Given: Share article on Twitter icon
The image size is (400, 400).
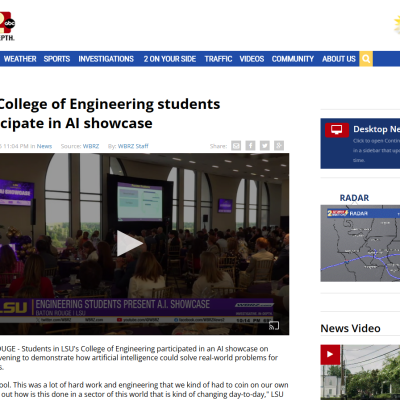Looking at the screenshot, I should (265, 146).
